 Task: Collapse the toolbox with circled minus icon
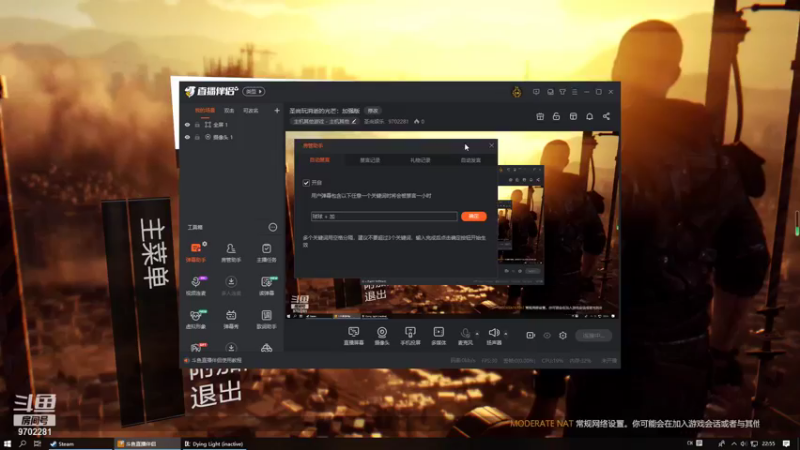point(273,227)
